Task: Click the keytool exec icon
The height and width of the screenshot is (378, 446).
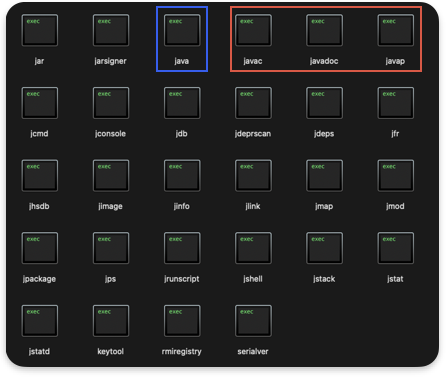Action: [x=111, y=321]
